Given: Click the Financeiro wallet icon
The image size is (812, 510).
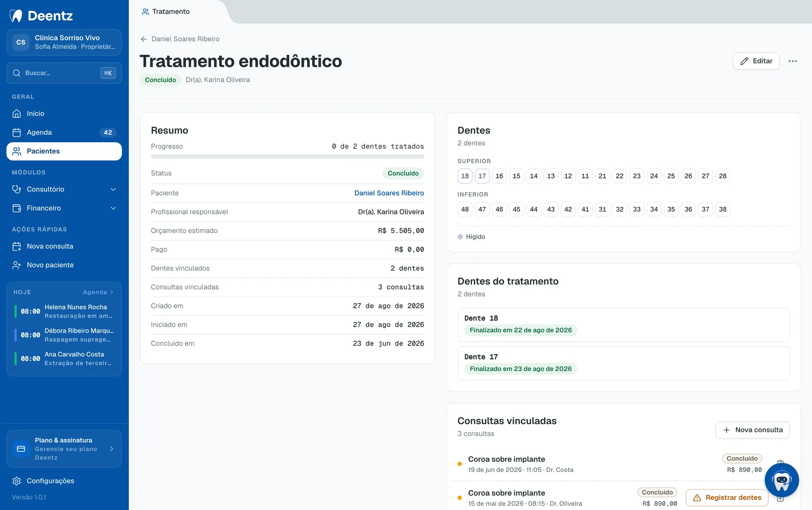Looking at the screenshot, I should (16, 208).
